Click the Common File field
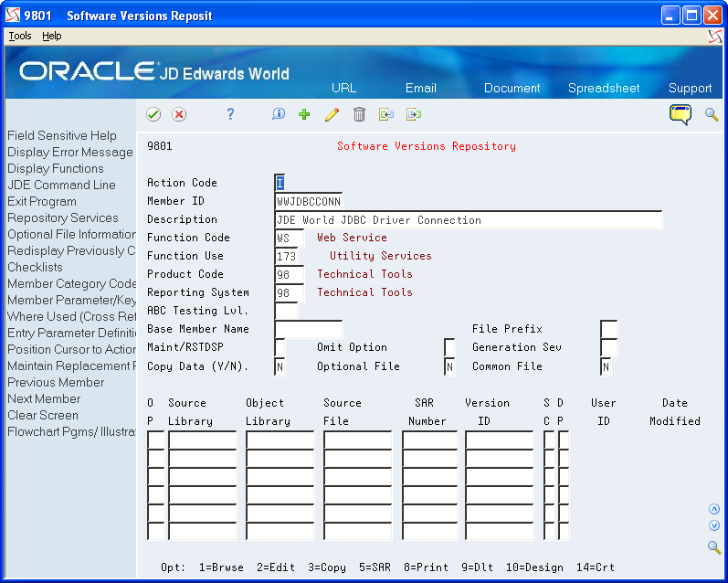The height and width of the screenshot is (583, 728). tap(606, 367)
